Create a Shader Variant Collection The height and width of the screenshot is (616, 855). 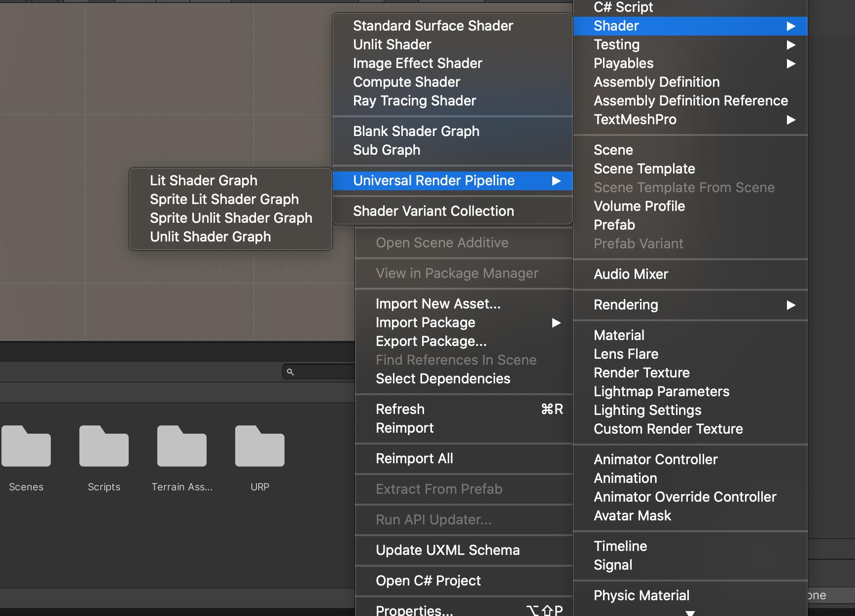[x=453, y=211]
